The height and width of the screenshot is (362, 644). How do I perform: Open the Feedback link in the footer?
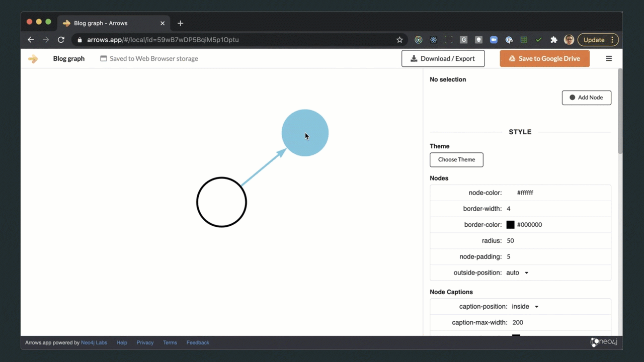(198, 342)
